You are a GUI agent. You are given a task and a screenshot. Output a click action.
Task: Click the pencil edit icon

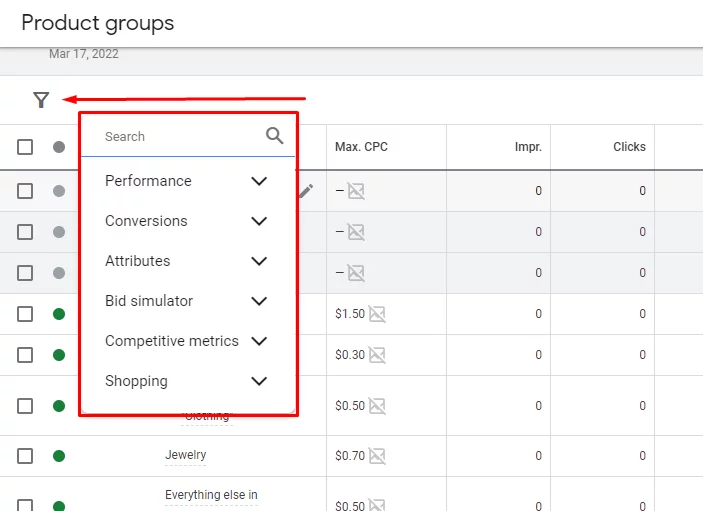[x=306, y=191]
